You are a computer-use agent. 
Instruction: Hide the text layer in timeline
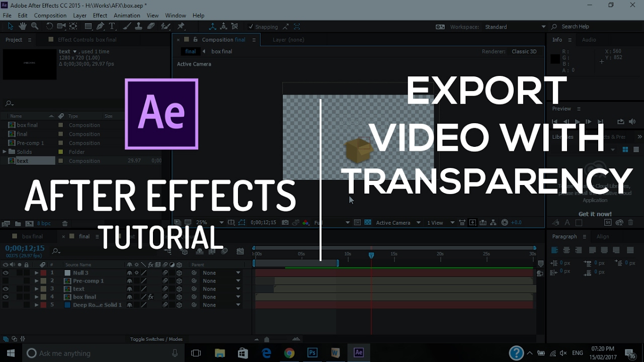tap(6, 289)
